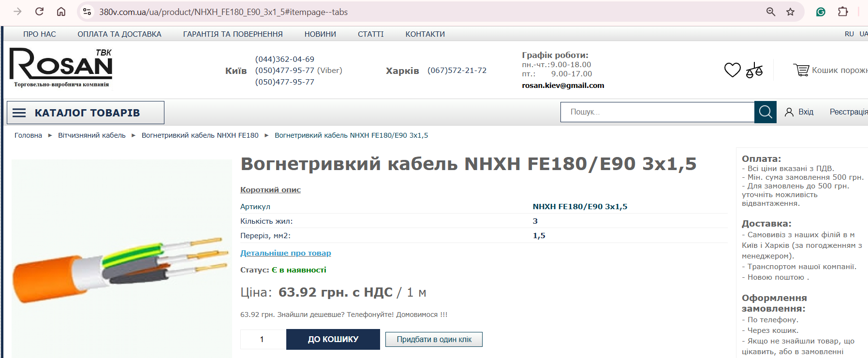Open the Grammarly extension icon
868x358 pixels.
[x=821, y=12]
